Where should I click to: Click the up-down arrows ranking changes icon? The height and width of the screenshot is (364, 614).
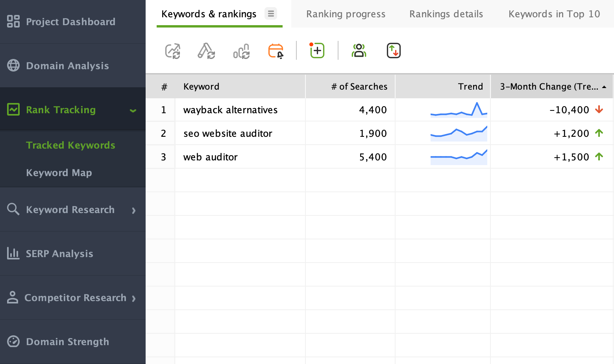coord(394,51)
